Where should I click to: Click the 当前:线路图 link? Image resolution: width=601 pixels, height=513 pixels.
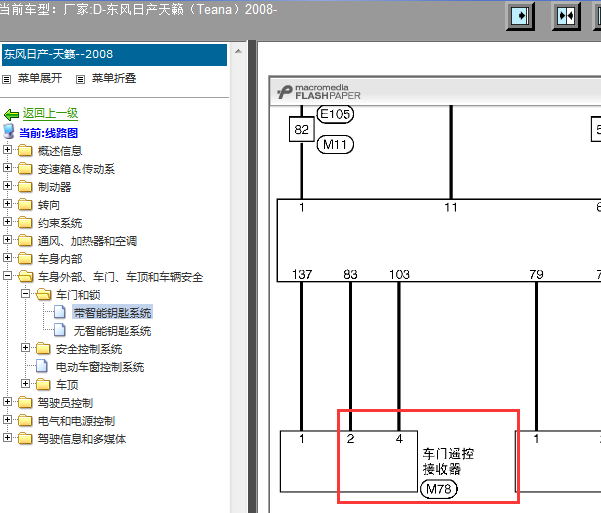[x=48, y=133]
